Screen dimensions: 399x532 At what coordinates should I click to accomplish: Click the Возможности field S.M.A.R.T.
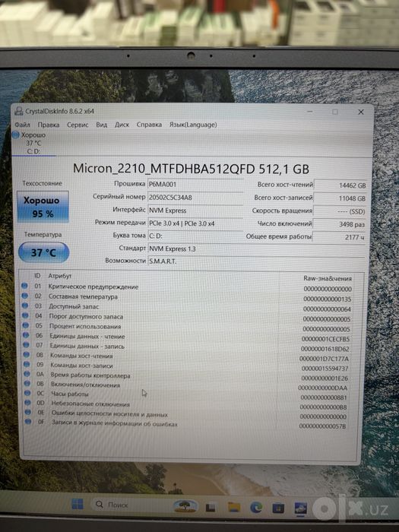pyautogui.click(x=257, y=261)
